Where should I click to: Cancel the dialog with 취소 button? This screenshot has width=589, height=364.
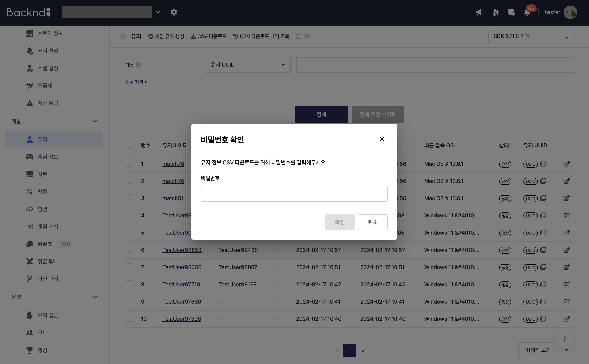[x=373, y=222]
